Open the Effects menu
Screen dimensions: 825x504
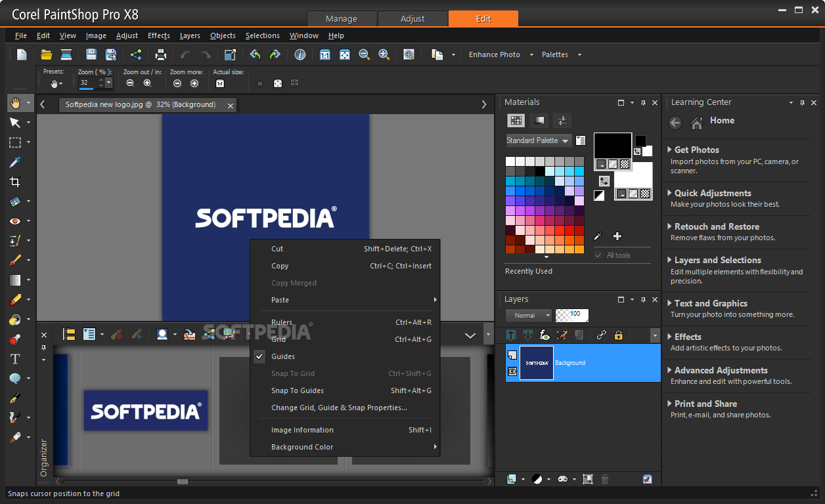tap(159, 35)
